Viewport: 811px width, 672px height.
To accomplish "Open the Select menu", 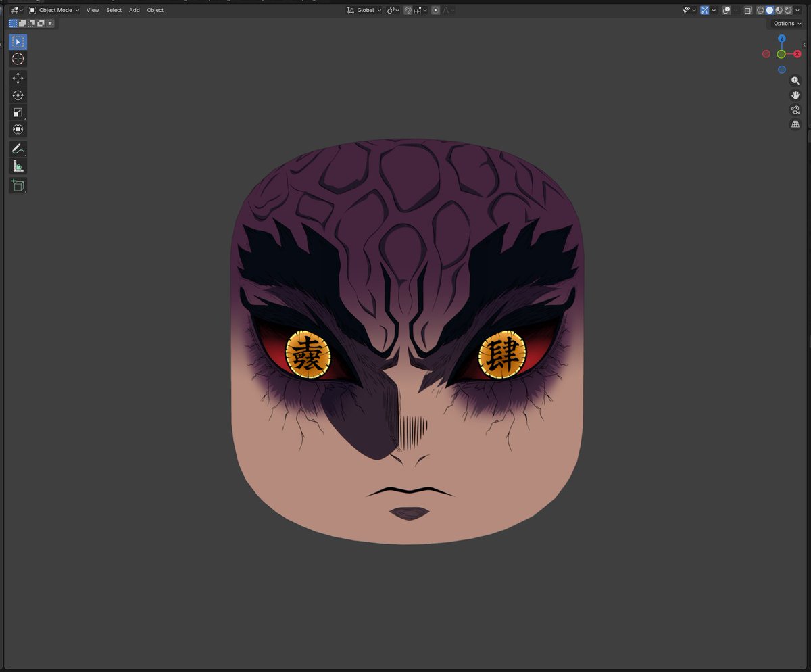I will (x=114, y=10).
